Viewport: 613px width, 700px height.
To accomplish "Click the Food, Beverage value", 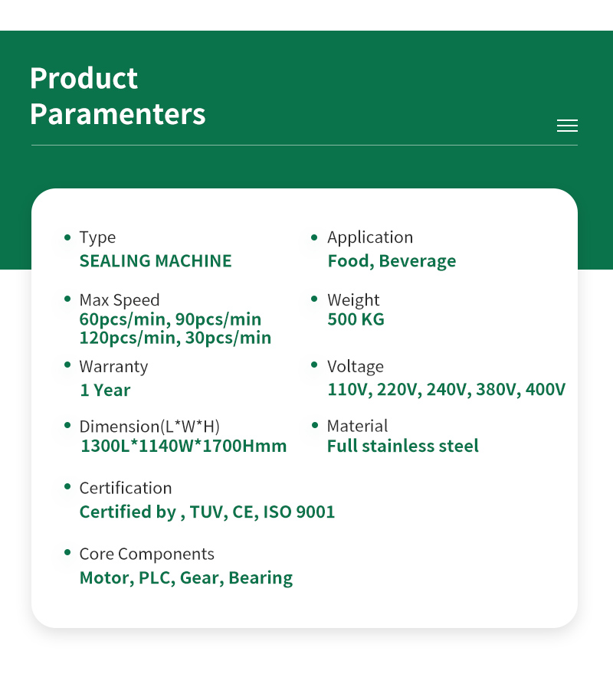I will [x=392, y=261].
